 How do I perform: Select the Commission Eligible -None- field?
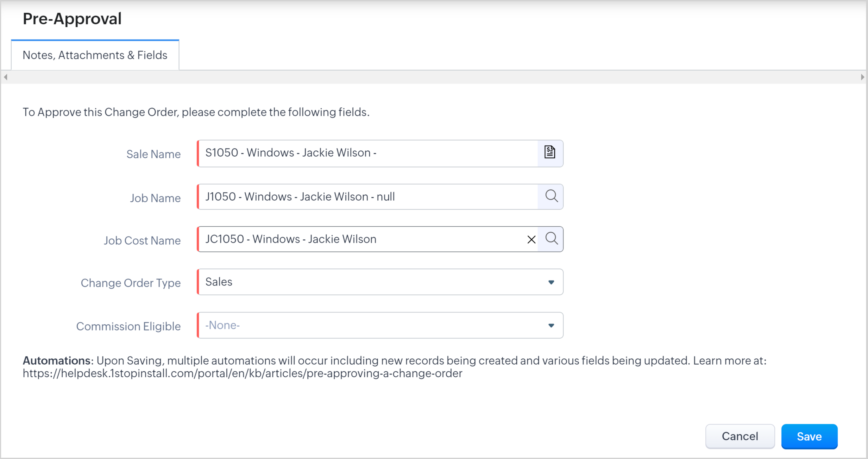pos(371,325)
